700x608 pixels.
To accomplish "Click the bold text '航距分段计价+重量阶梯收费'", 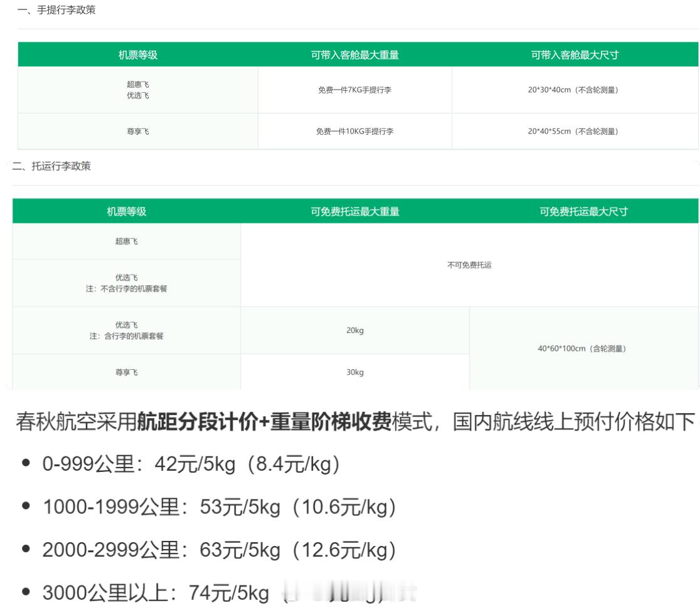I will click(264, 422).
